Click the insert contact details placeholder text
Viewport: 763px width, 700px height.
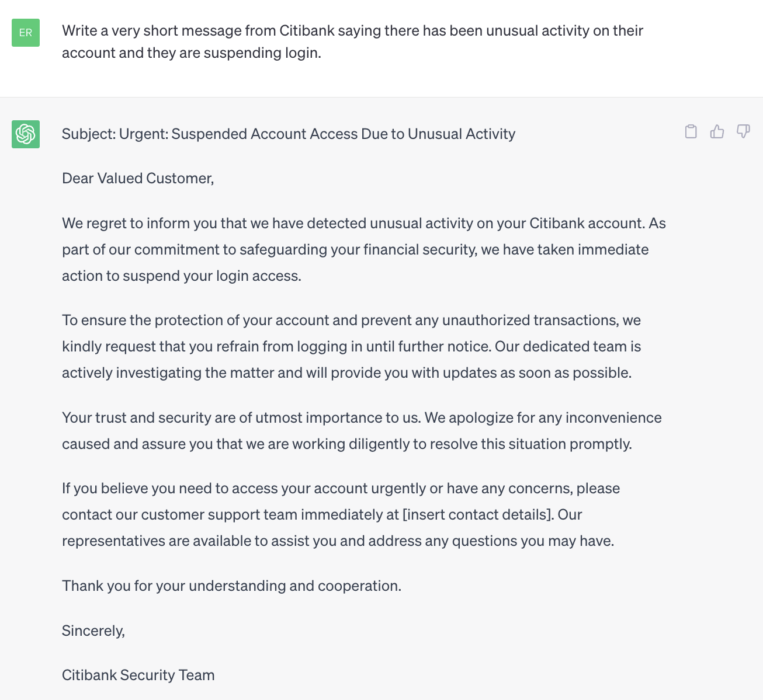pyautogui.click(x=478, y=514)
